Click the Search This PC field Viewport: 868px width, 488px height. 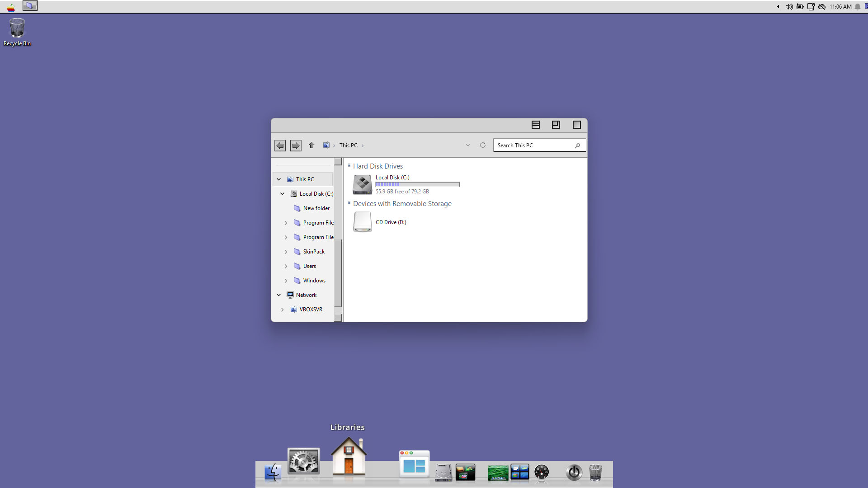pyautogui.click(x=533, y=145)
